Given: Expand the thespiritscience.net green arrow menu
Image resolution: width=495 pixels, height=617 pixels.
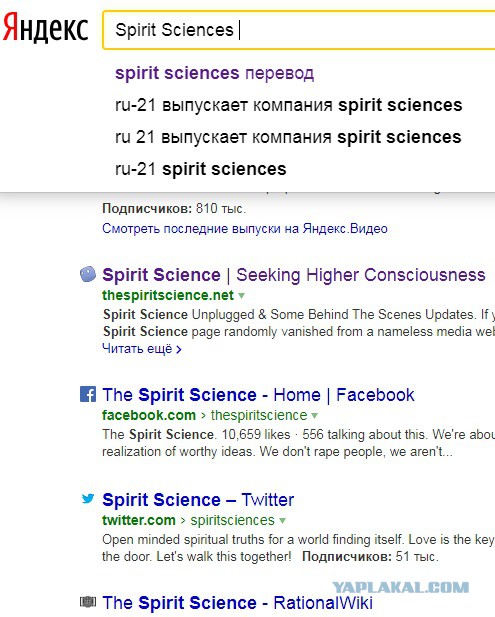Looking at the screenshot, I should (241, 296).
